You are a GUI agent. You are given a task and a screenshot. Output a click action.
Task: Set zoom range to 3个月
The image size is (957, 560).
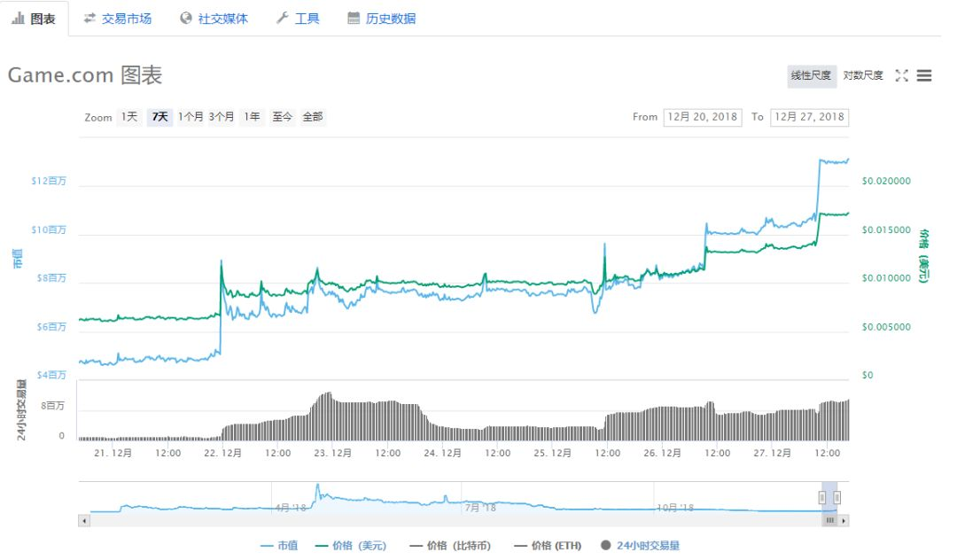pos(221,116)
